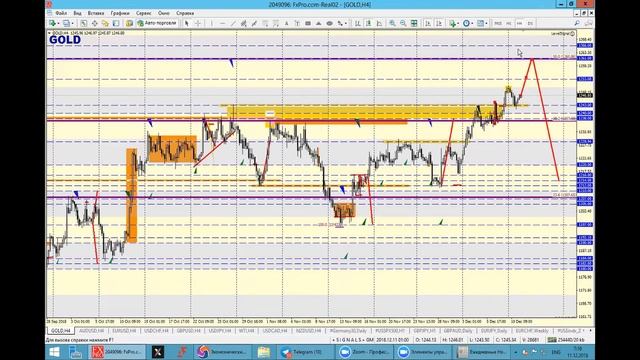Toggle the Navigator panel icon
Screen dimensions: 640x360
click(105, 23)
